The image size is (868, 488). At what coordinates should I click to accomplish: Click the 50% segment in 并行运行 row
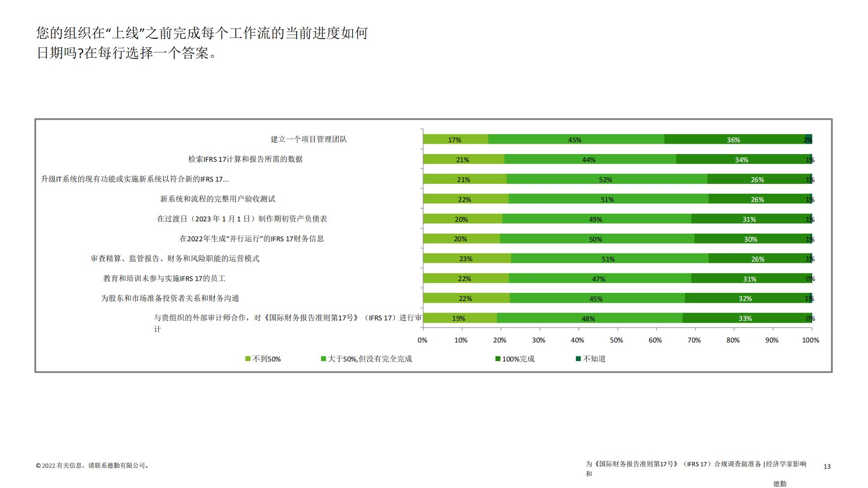[x=596, y=239]
